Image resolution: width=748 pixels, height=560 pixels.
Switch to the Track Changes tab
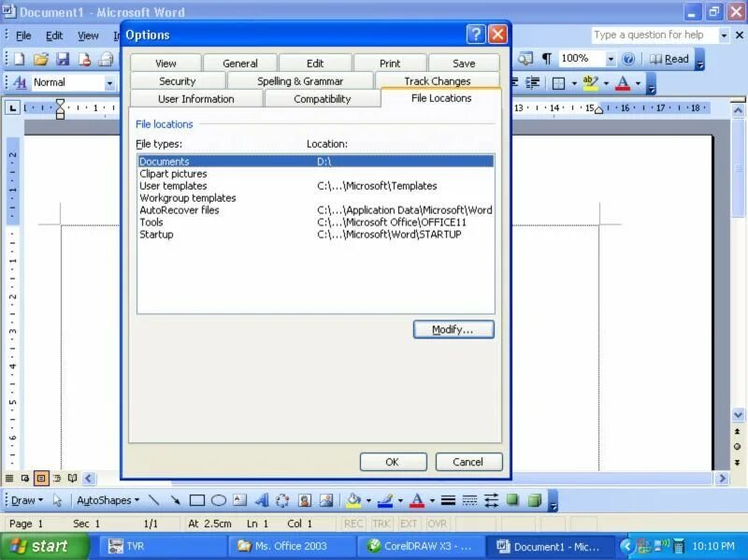tap(438, 81)
